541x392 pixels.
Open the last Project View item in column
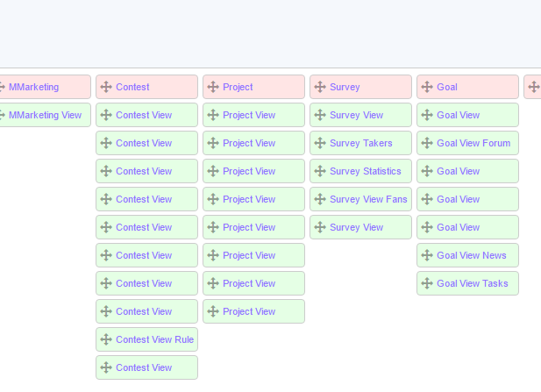point(249,311)
